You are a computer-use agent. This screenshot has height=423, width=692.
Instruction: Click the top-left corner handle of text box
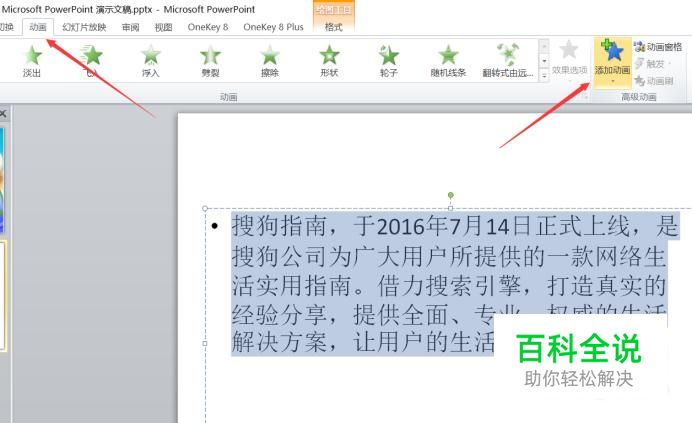[205, 208]
